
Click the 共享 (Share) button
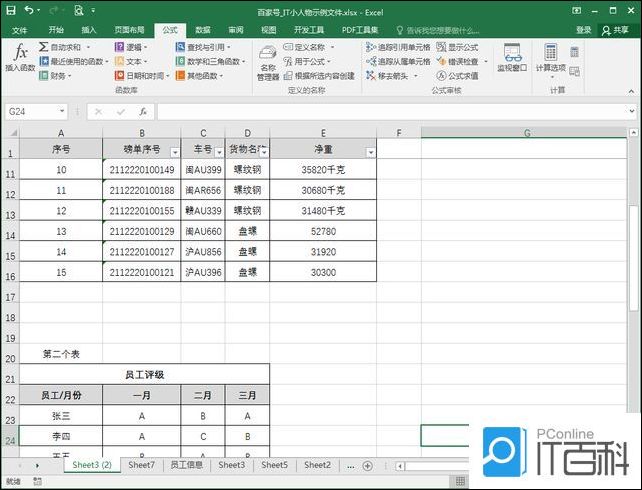point(616,30)
